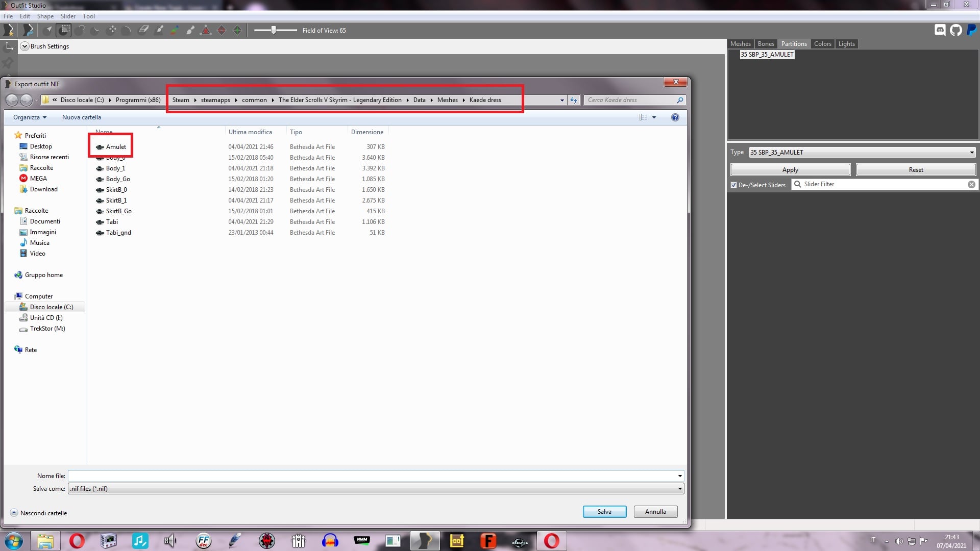
Task: Click the Annulla button
Action: [x=655, y=512]
